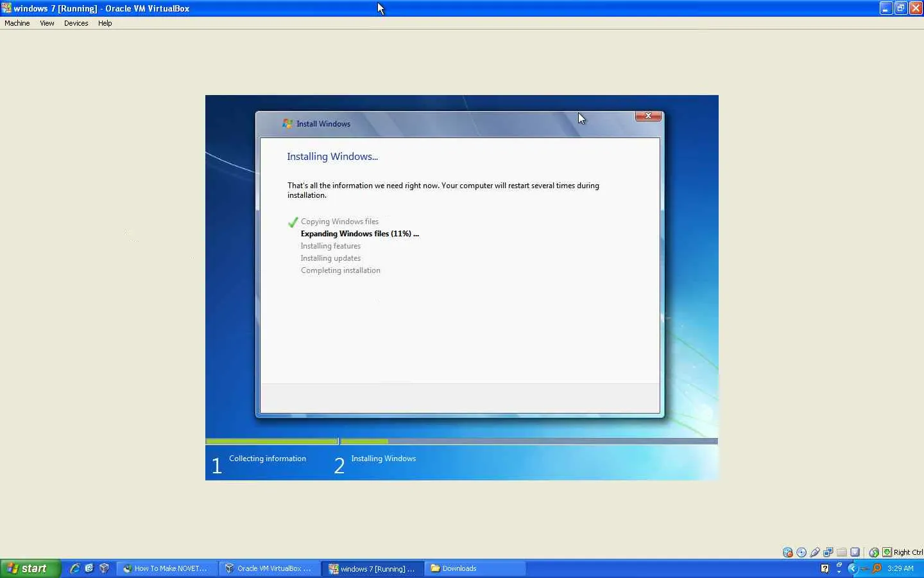Click the hard disk activity status icon
The width and height of the screenshot is (924, 578).
pos(788,552)
